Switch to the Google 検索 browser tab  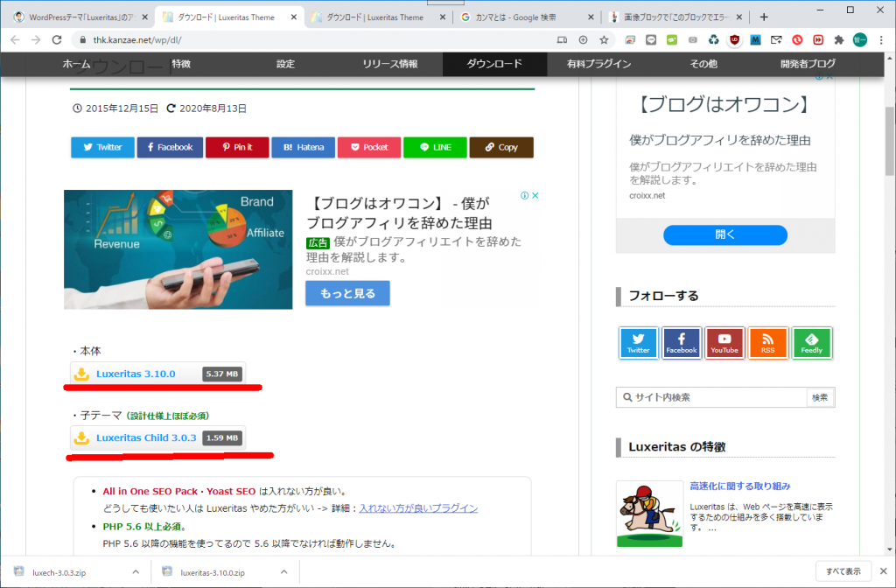[525, 17]
